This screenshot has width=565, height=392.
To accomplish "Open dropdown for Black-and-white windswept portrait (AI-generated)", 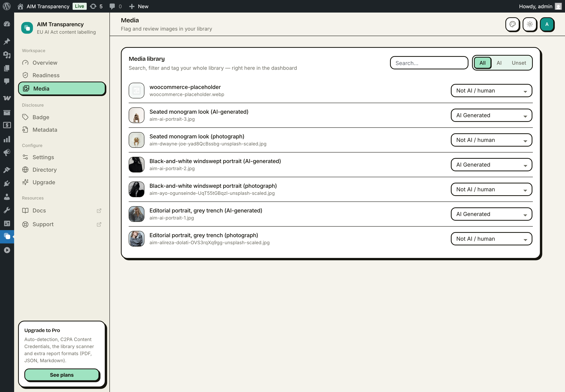I will tap(491, 165).
